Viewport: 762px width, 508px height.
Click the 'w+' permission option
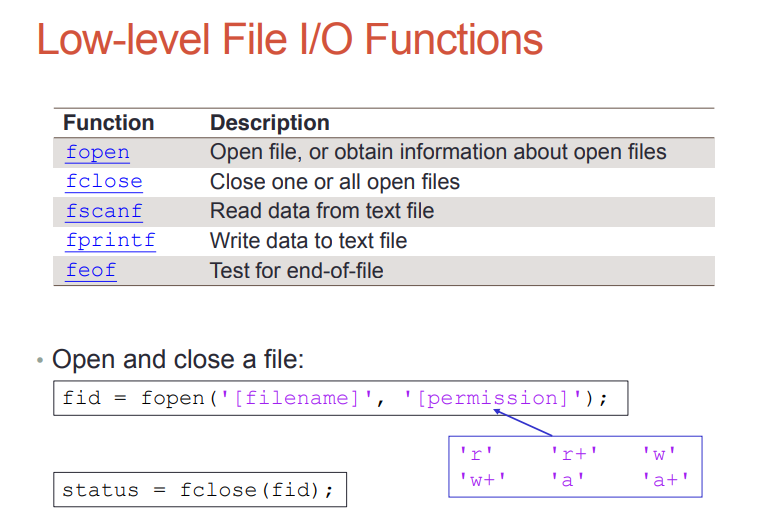[x=483, y=480]
